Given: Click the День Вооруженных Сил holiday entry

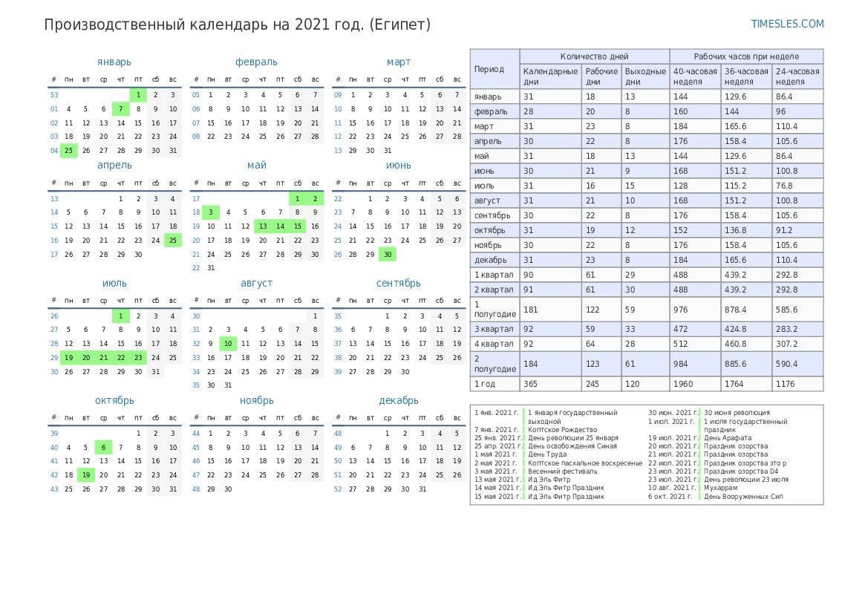Looking at the screenshot, I should point(743,497).
